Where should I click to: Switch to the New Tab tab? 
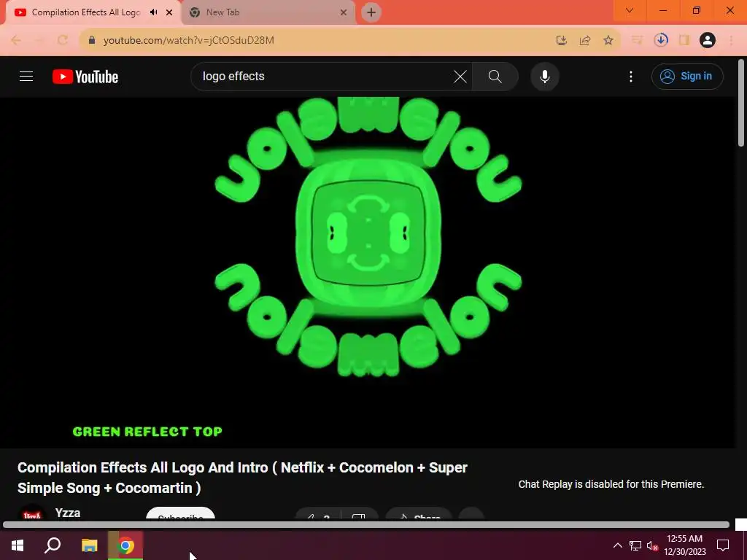click(268, 12)
